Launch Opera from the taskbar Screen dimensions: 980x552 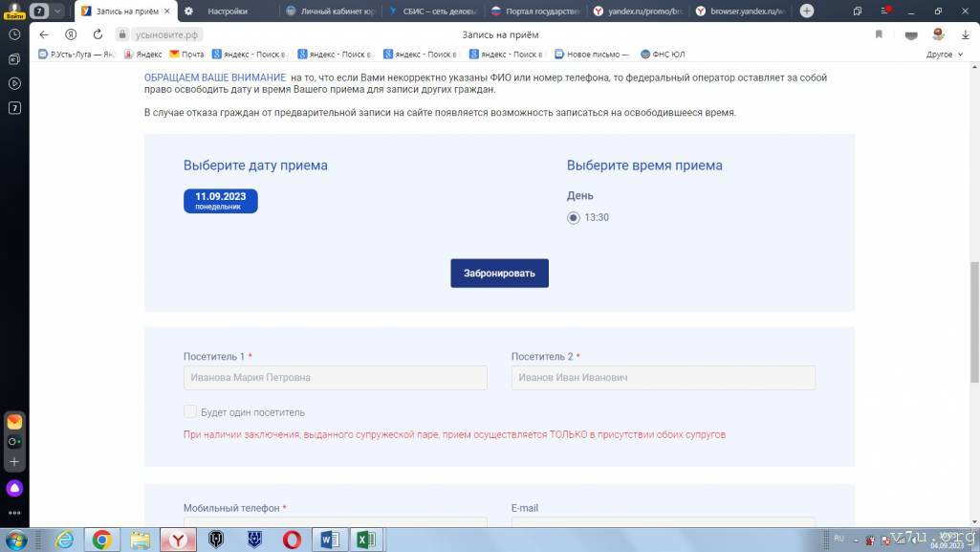coord(292,540)
